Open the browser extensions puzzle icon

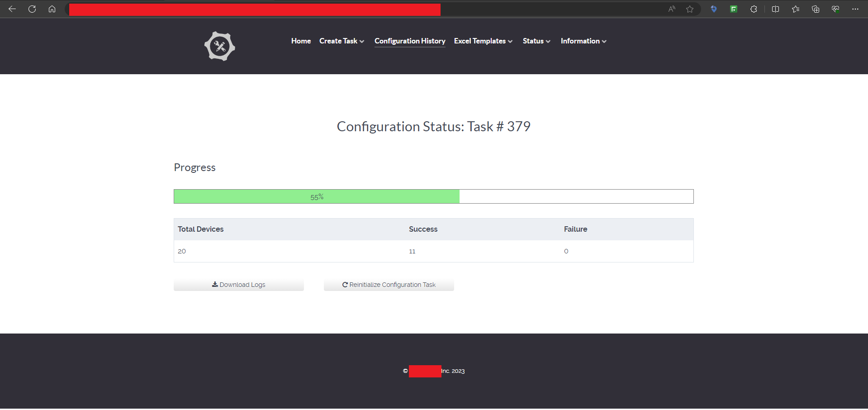tap(754, 9)
